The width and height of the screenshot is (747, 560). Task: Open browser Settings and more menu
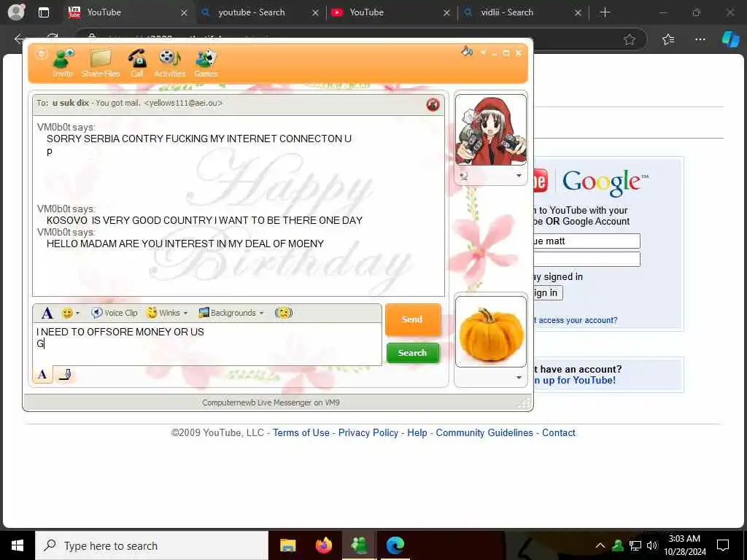[700, 39]
